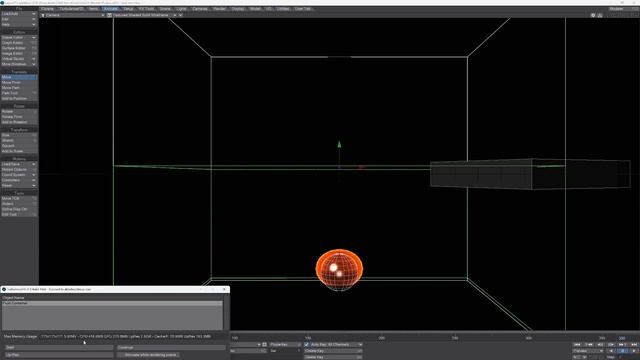The image size is (640, 360).
Task: Click the Step value field
Action: [x=628, y=357]
